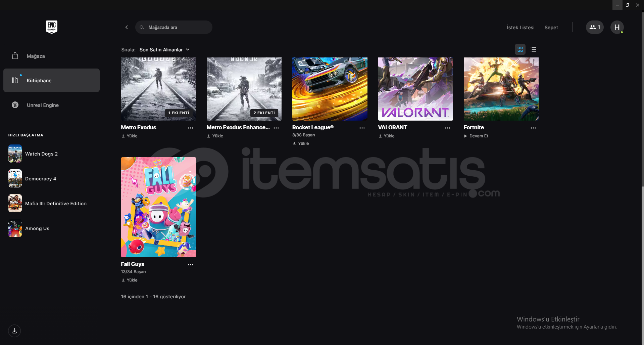
Task: Click the Mağaza shopping bag icon
Action: (x=15, y=56)
